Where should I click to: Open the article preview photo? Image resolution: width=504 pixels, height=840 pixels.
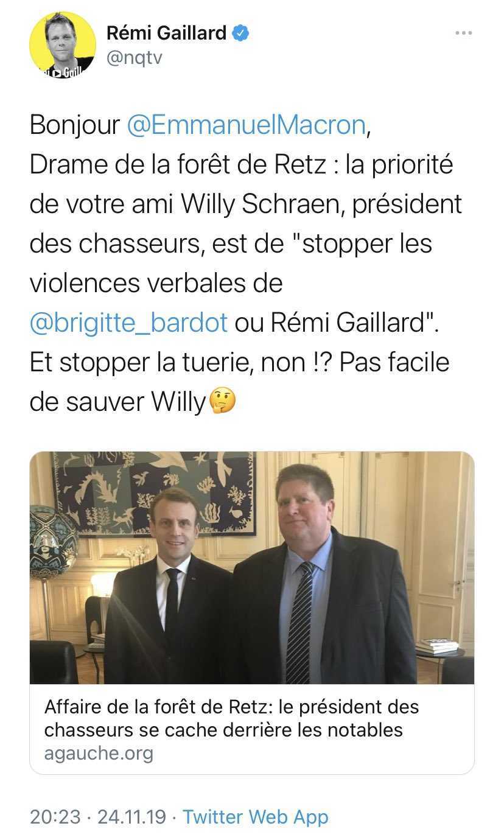pos(252,567)
